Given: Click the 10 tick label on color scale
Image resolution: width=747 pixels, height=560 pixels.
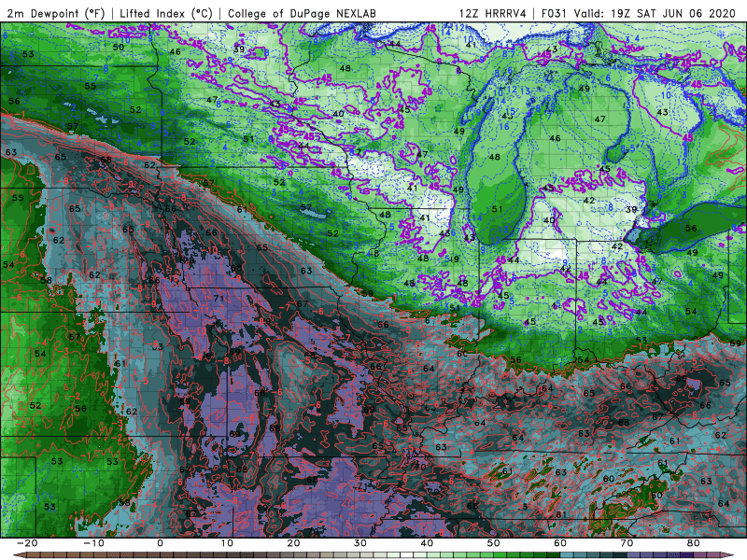Looking at the screenshot, I should pyautogui.click(x=227, y=543).
